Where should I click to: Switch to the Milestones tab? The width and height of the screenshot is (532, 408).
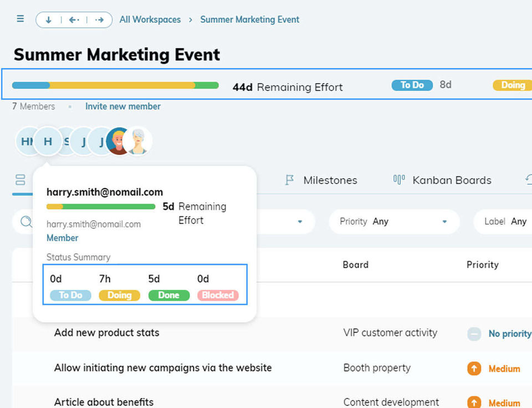pyautogui.click(x=330, y=180)
